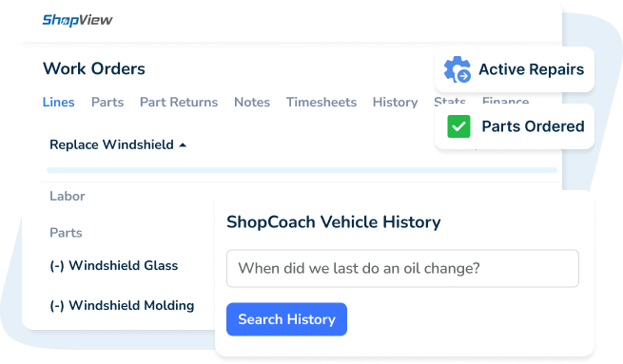
Task: Click the Replace Windshield line title
Action: [x=111, y=144]
